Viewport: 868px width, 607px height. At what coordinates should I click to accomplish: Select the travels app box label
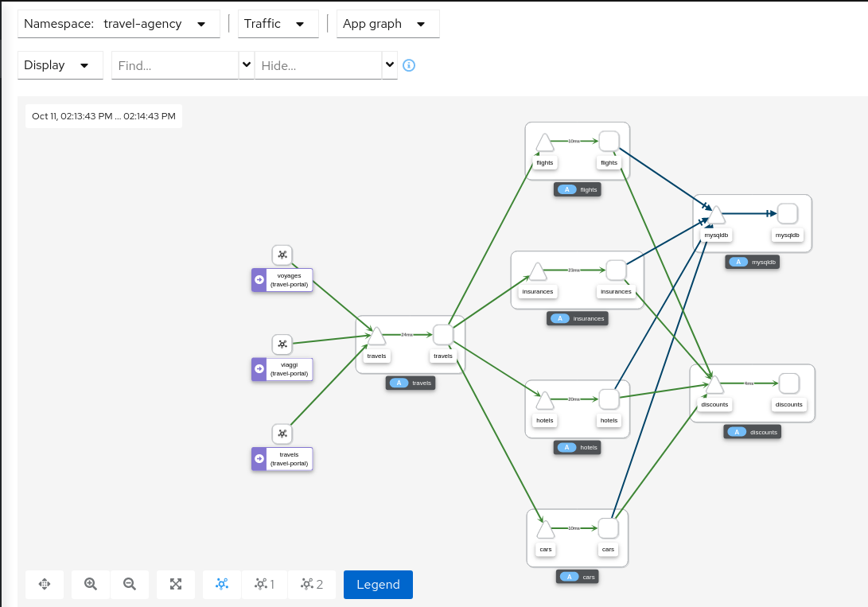click(x=411, y=383)
